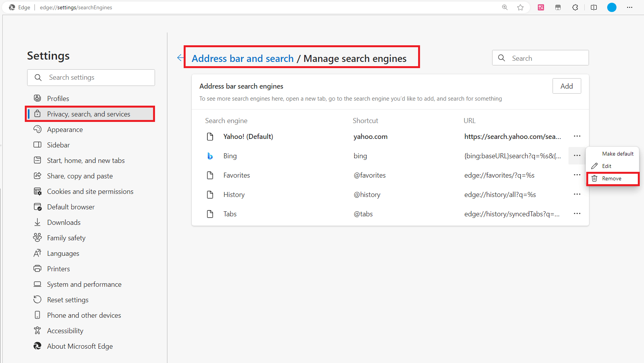Image resolution: width=644 pixels, height=363 pixels.
Task: Click the lowercase bing shortcut text
Action: [x=360, y=156]
